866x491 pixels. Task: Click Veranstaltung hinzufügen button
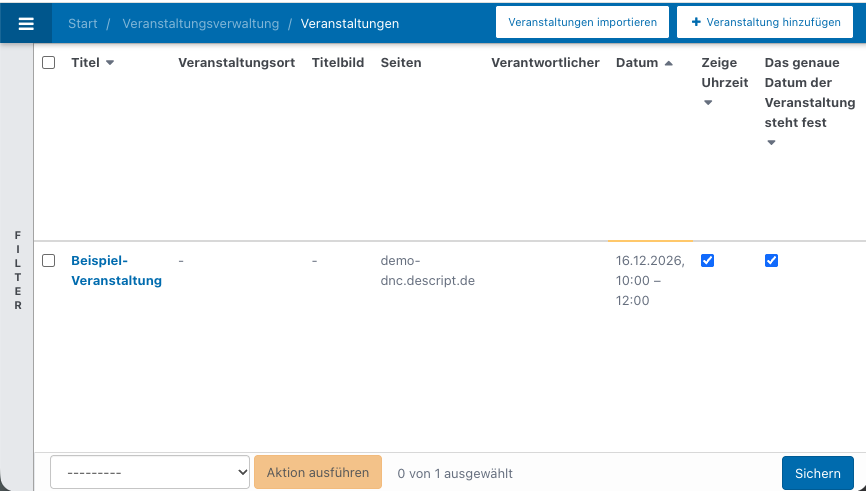point(765,22)
